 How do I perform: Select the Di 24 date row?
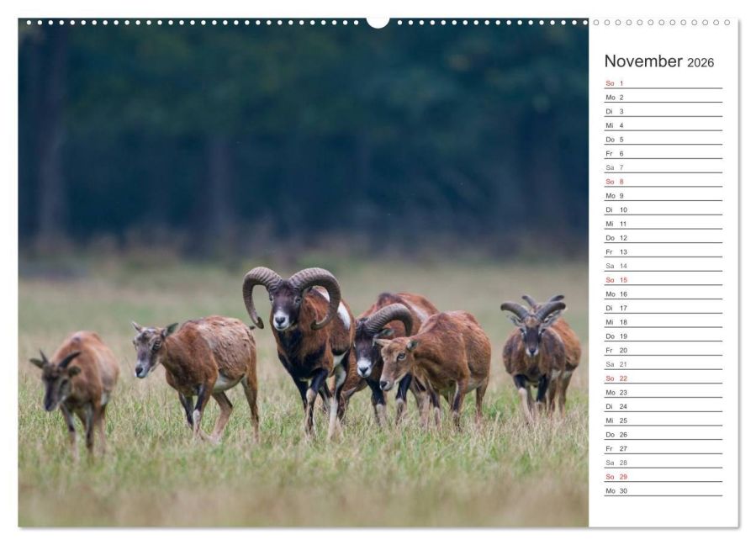pyautogui.click(x=663, y=405)
